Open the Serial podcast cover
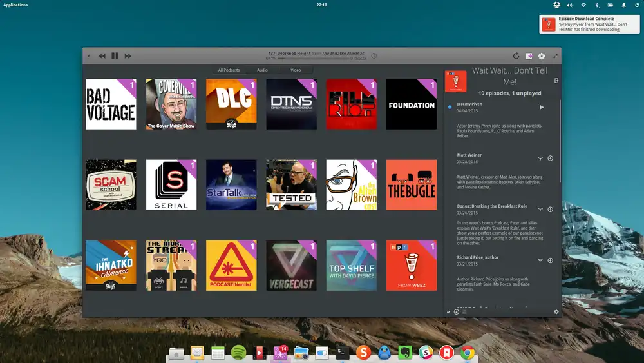 171,184
